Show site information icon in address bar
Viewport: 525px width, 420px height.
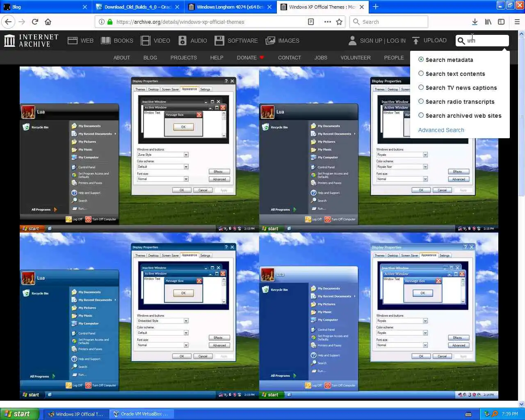click(x=101, y=22)
